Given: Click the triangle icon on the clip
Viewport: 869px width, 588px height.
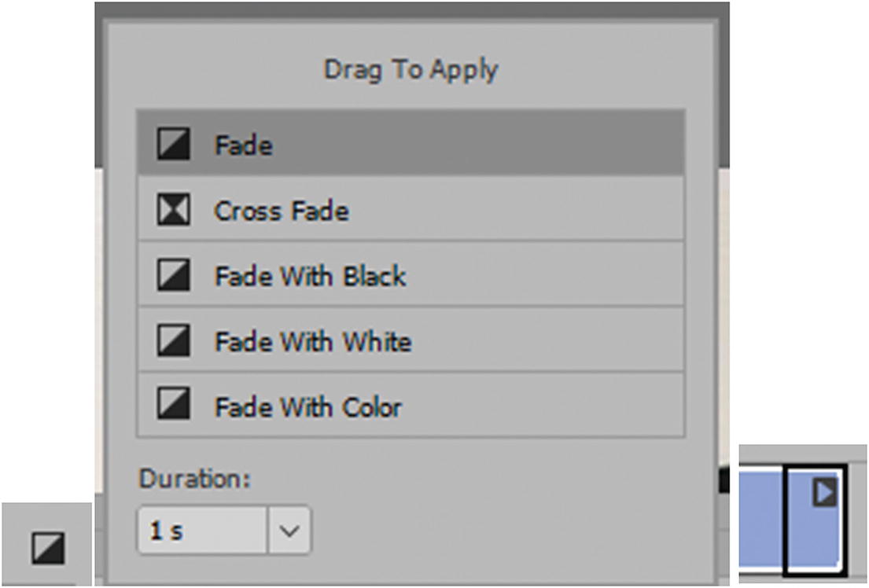Looking at the screenshot, I should tap(824, 493).
